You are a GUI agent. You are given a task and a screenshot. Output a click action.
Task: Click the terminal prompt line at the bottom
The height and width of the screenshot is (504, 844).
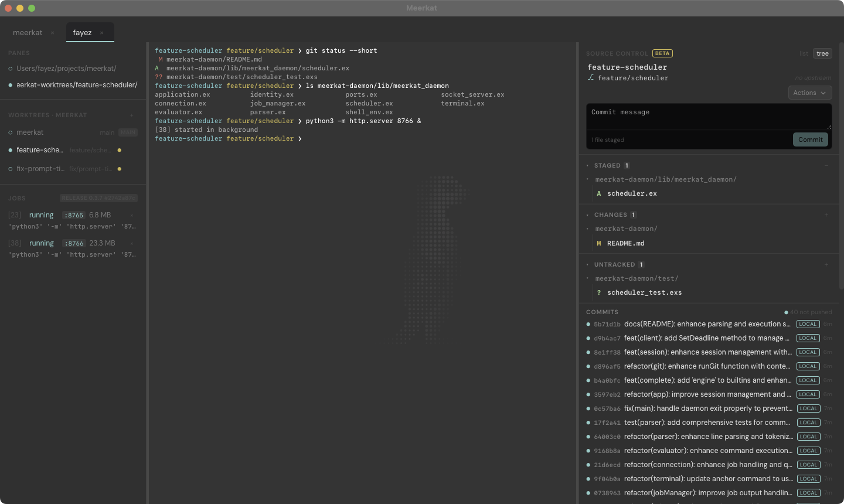click(361, 139)
